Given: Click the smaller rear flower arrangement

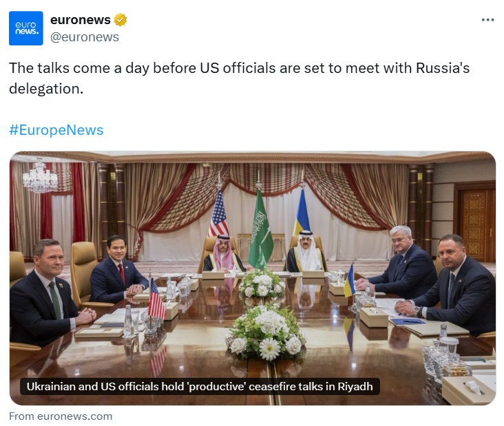Looking at the screenshot, I should [262, 284].
